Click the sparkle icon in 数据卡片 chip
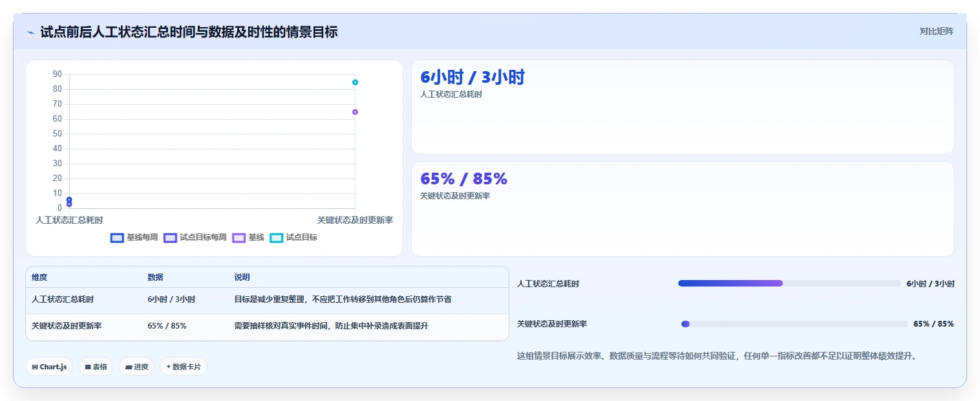Image resolution: width=980 pixels, height=401 pixels. pyautogui.click(x=169, y=367)
